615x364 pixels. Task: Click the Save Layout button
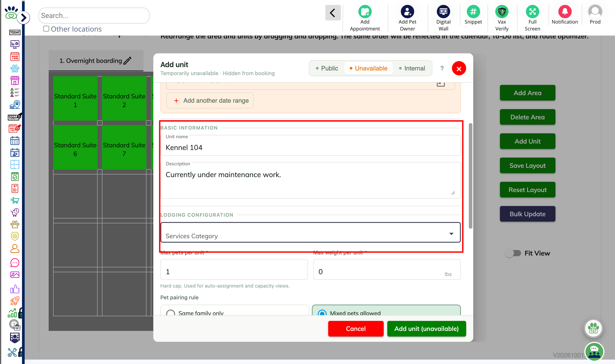pyautogui.click(x=527, y=166)
